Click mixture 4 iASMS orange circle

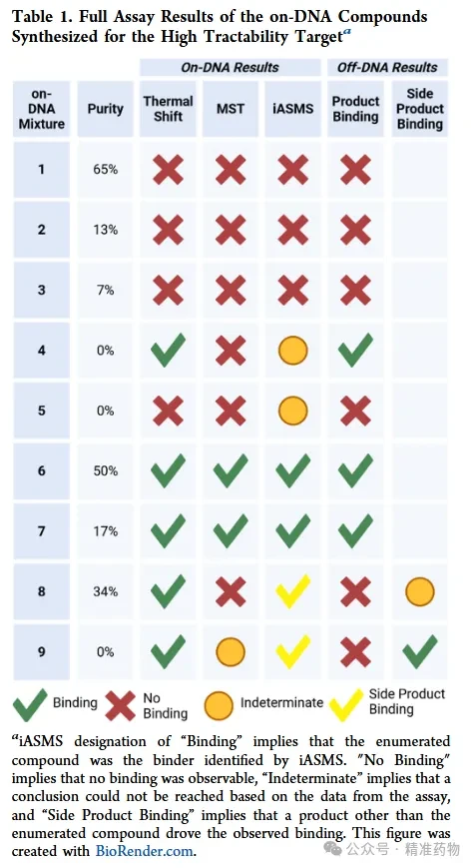coord(292,351)
